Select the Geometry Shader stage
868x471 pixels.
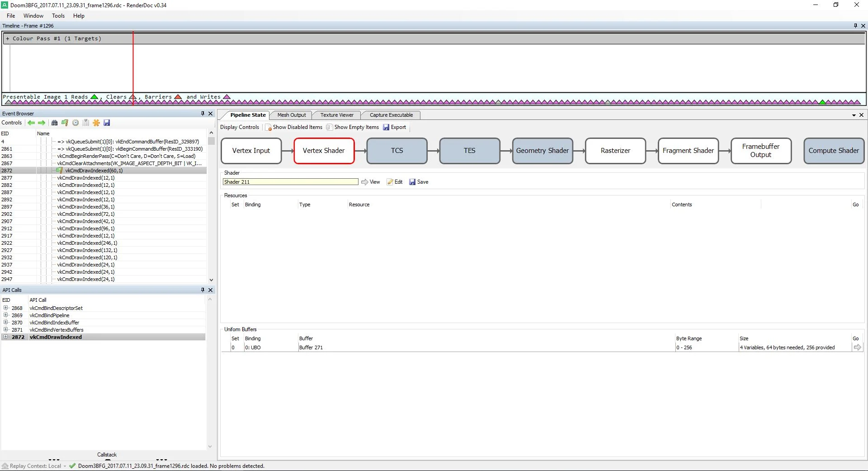(x=542, y=151)
